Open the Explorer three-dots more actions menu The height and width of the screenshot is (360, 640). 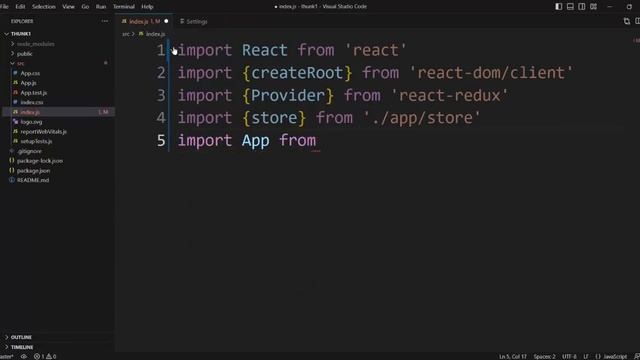click(x=105, y=21)
